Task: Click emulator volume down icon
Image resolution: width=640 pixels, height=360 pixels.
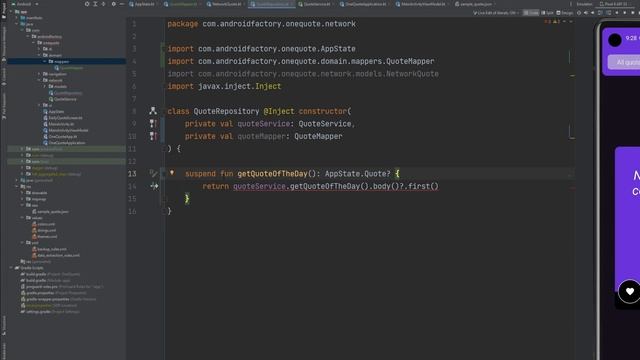Action: click(592, 13)
